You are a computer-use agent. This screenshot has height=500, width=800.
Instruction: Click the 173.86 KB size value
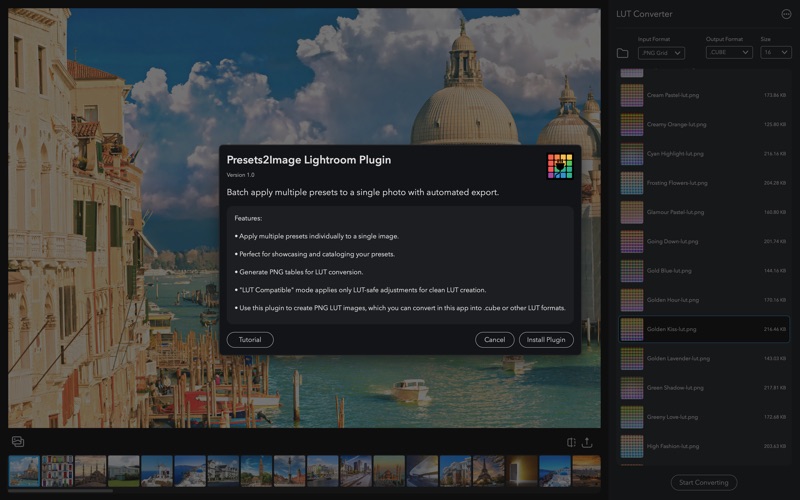[775, 95]
